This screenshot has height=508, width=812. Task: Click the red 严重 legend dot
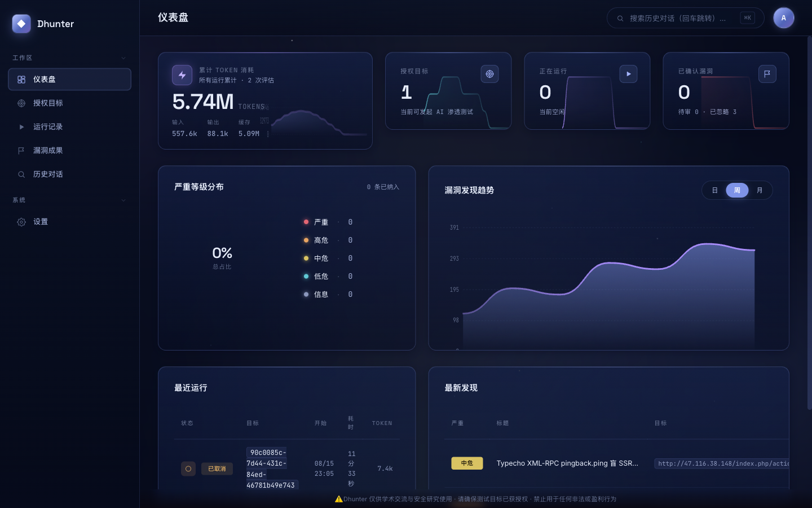tap(306, 222)
